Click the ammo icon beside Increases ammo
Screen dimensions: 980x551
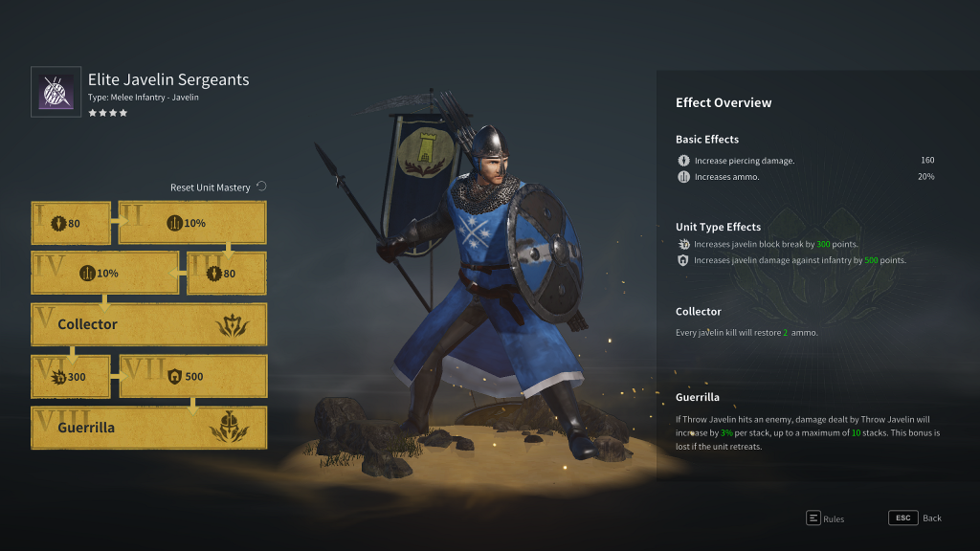[x=683, y=177]
